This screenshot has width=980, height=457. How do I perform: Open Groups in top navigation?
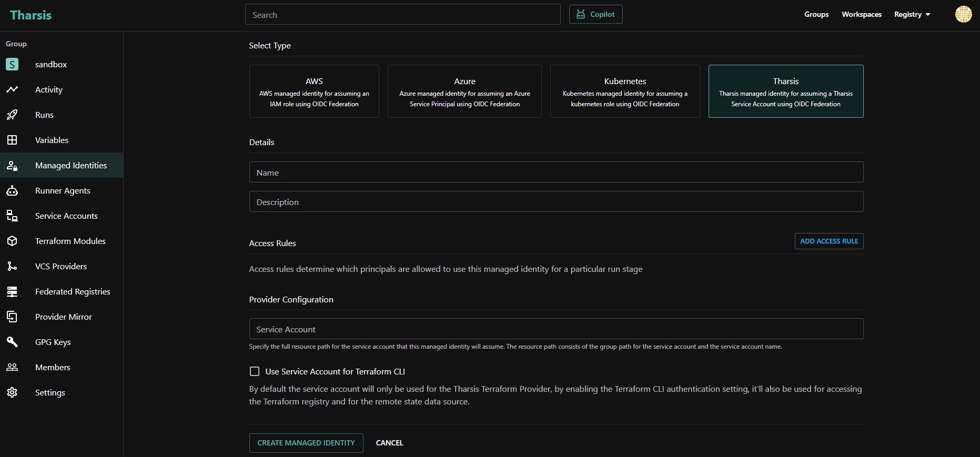click(816, 14)
